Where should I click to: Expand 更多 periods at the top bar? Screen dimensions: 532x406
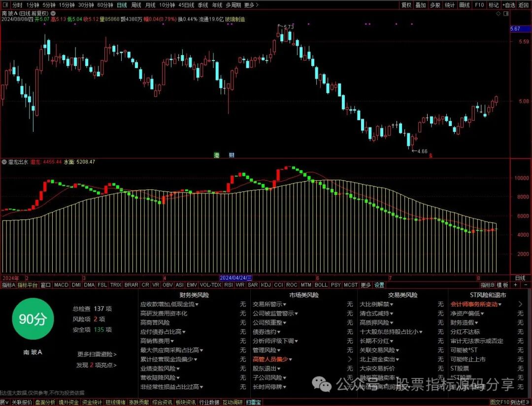pyautogui.click(x=251, y=5)
